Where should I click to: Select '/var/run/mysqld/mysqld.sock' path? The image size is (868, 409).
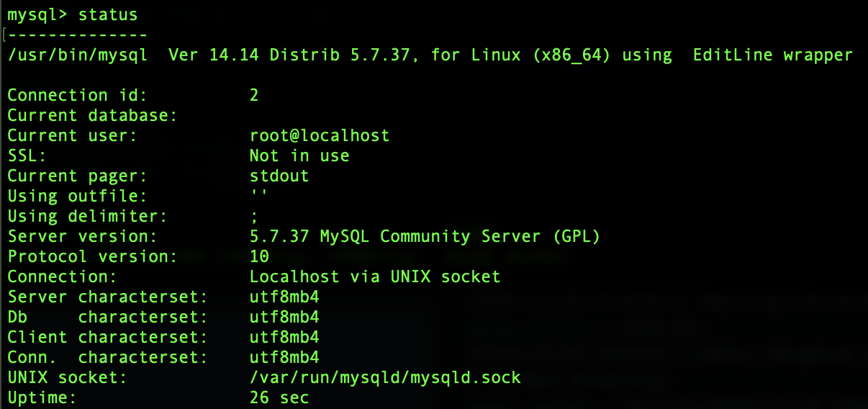384,377
